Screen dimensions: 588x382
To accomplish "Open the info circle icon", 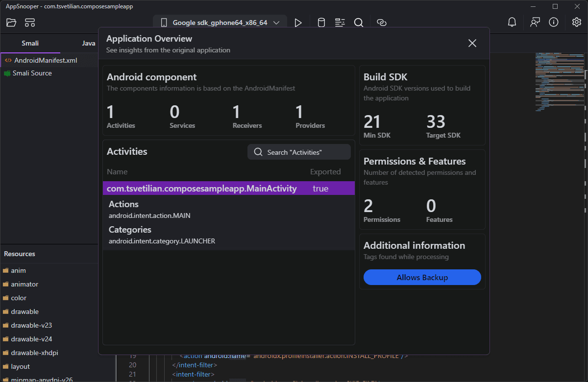I will click(x=553, y=22).
